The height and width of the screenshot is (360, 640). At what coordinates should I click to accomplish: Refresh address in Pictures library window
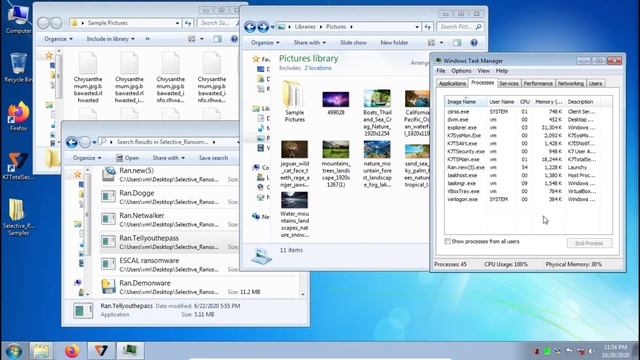pos(427,27)
